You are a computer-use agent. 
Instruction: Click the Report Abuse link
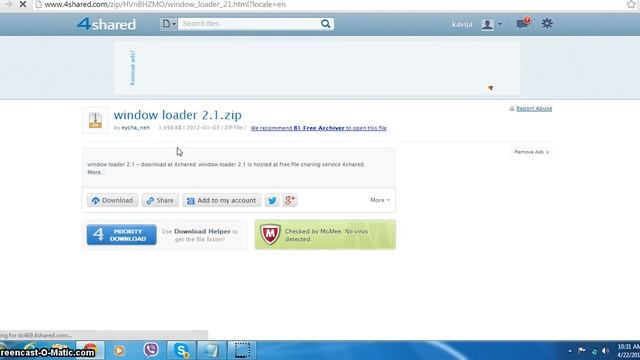click(x=534, y=109)
